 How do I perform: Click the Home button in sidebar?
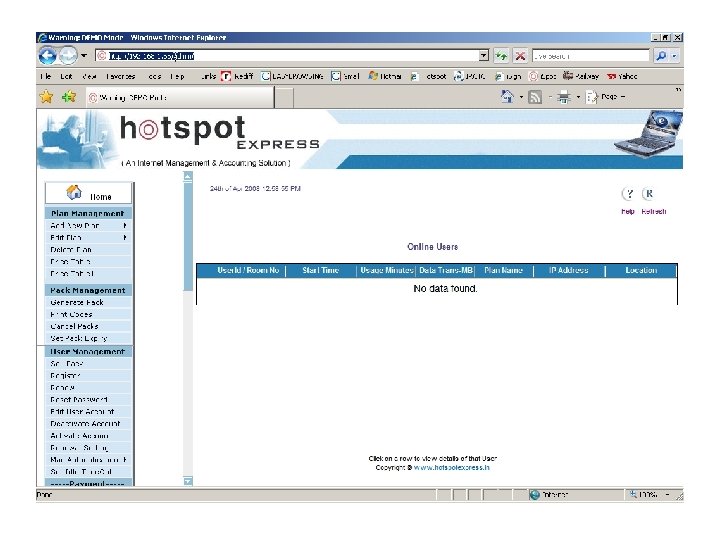pyautogui.click(x=89, y=193)
